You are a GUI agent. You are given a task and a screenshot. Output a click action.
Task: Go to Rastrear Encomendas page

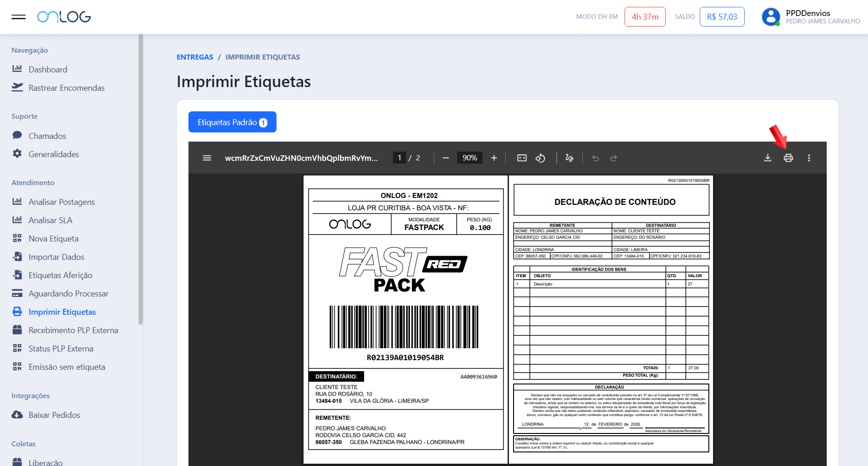point(66,88)
